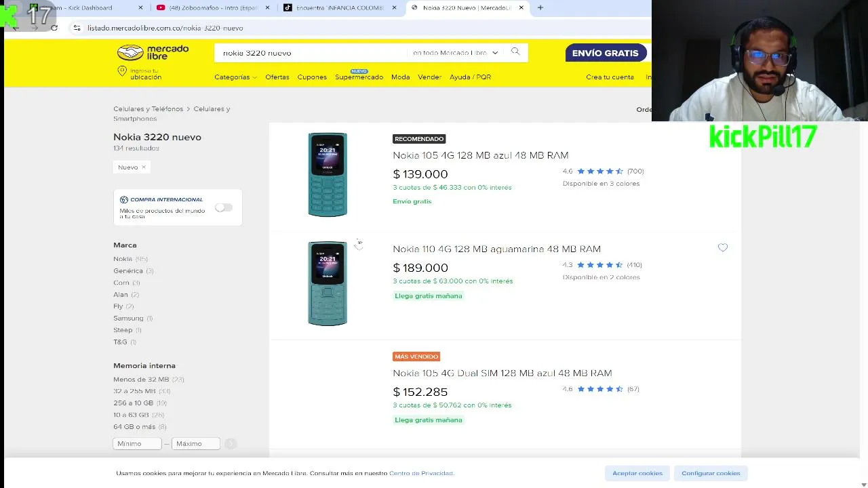The image size is (868, 488).
Task: Toggle the Compra Internacional switch
Action: (x=224, y=207)
